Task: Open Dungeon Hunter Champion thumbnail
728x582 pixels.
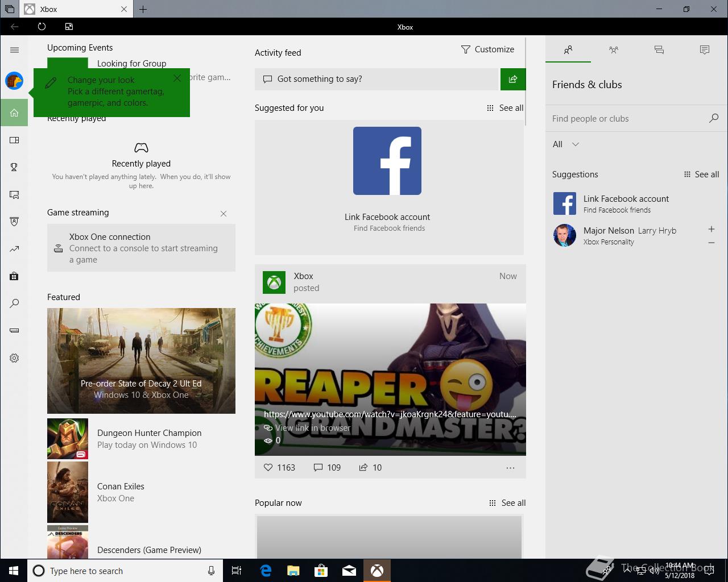Action: [68, 439]
